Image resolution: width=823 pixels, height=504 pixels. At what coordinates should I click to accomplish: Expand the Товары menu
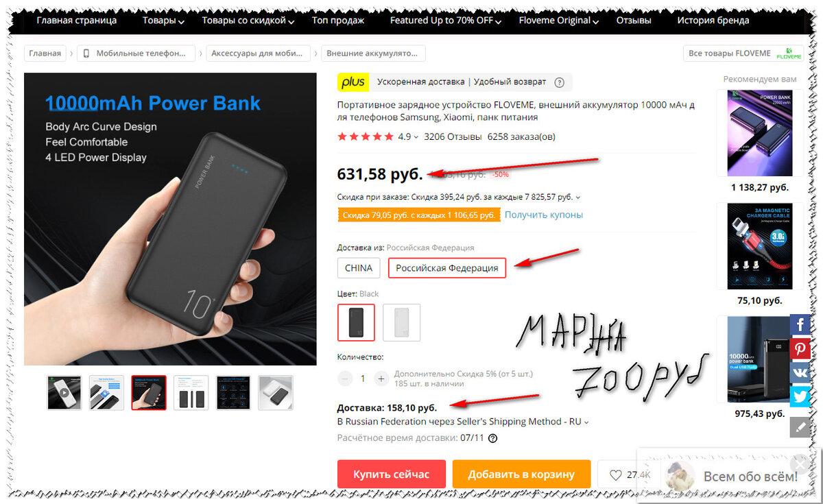click(x=163, y=21)
